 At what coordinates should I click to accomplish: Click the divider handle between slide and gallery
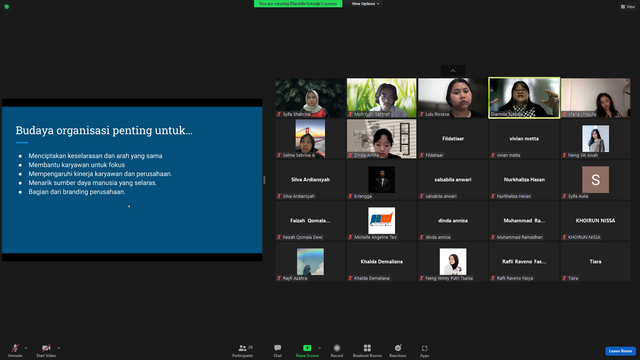(264, 180)
